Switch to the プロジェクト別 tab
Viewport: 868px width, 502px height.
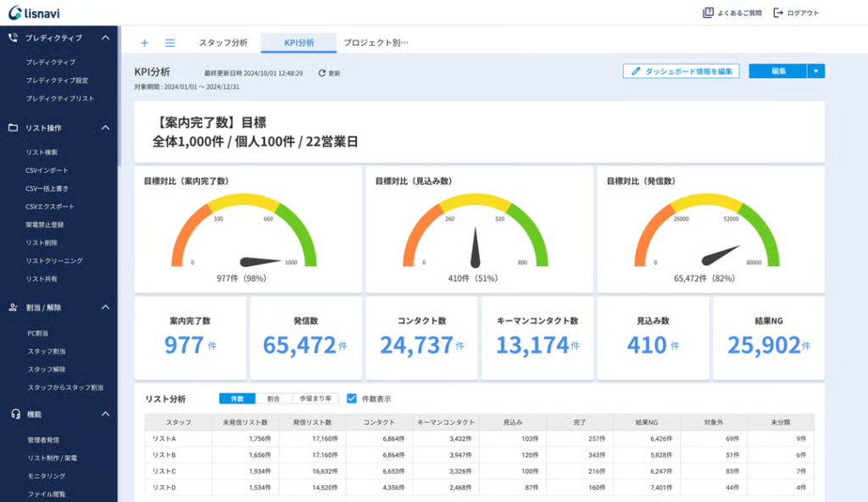376,42
